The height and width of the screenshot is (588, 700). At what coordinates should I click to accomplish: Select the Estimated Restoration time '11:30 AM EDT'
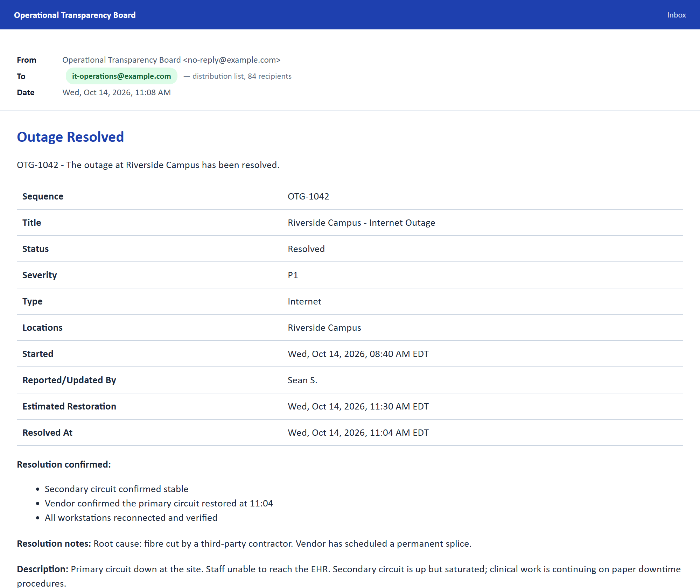point(399,406)
